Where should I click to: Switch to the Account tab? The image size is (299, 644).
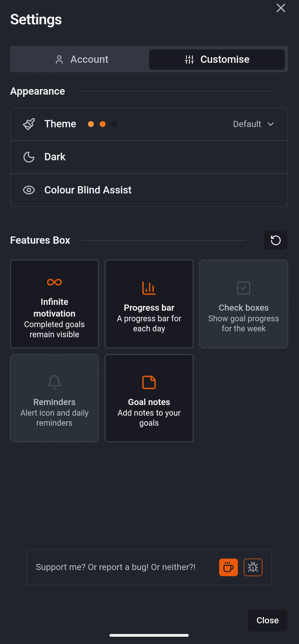tap(82, 59)
